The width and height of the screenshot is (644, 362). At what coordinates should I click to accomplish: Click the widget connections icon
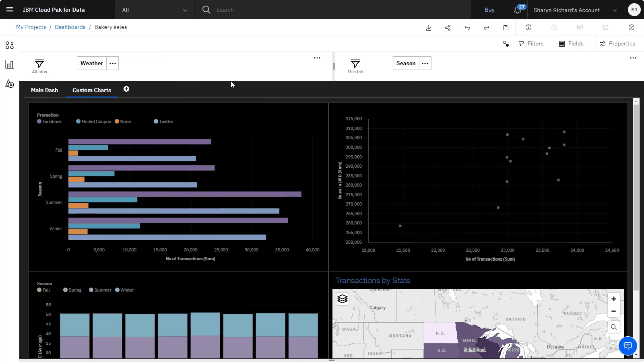tap(506, 43)
